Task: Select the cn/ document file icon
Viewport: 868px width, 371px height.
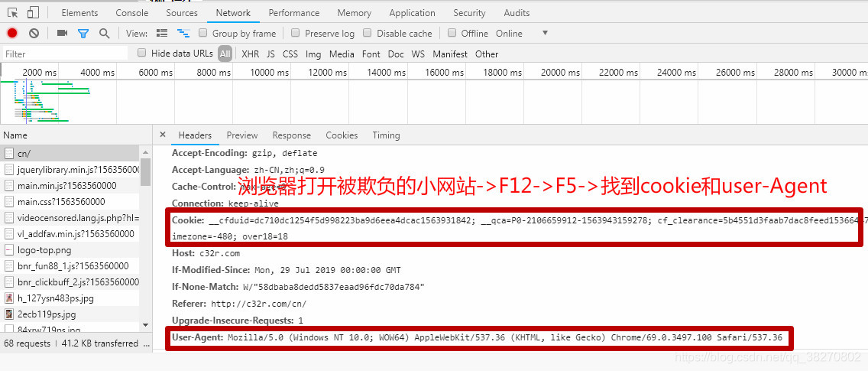Action: (9, 154)
